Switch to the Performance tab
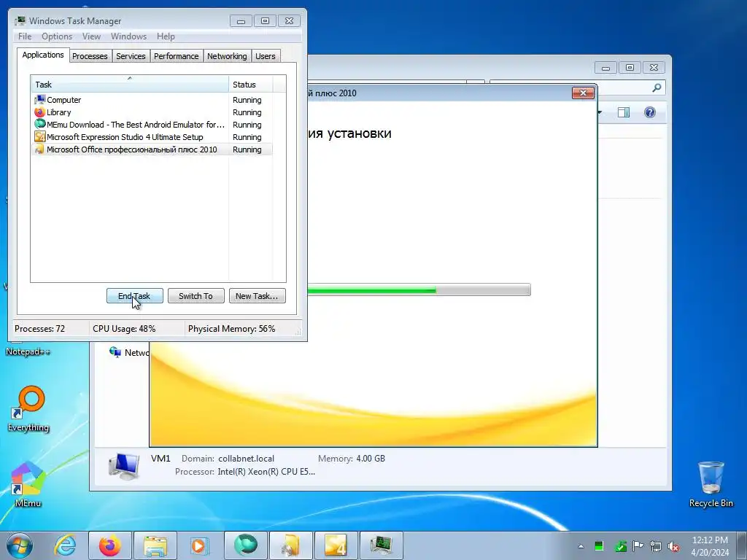This screenshot has width=747, height=560. click(x=177, y=56)
